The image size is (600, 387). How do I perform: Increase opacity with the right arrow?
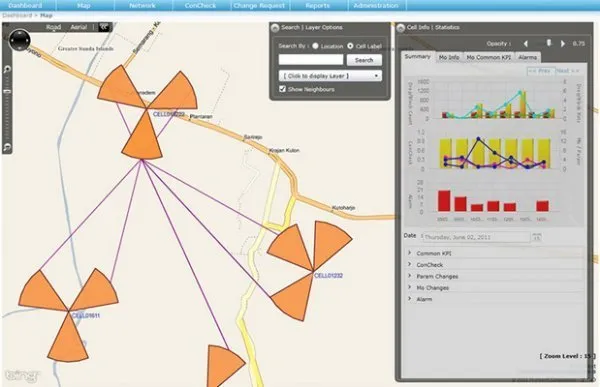[x=563, y=44]
